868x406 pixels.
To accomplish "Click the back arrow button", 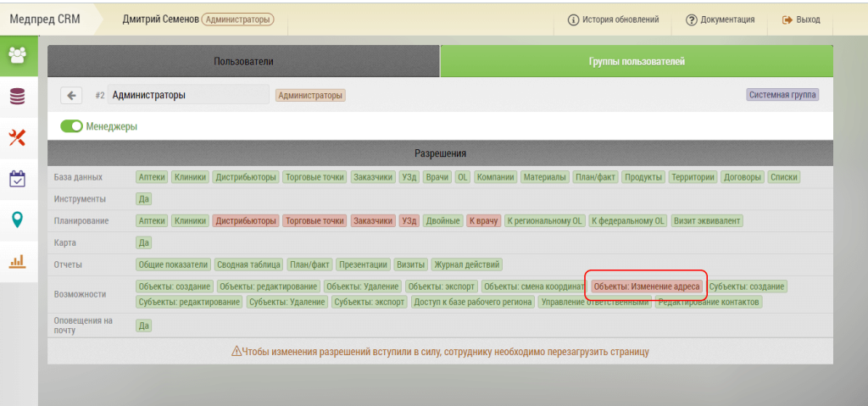I will (x=72, y=96).
